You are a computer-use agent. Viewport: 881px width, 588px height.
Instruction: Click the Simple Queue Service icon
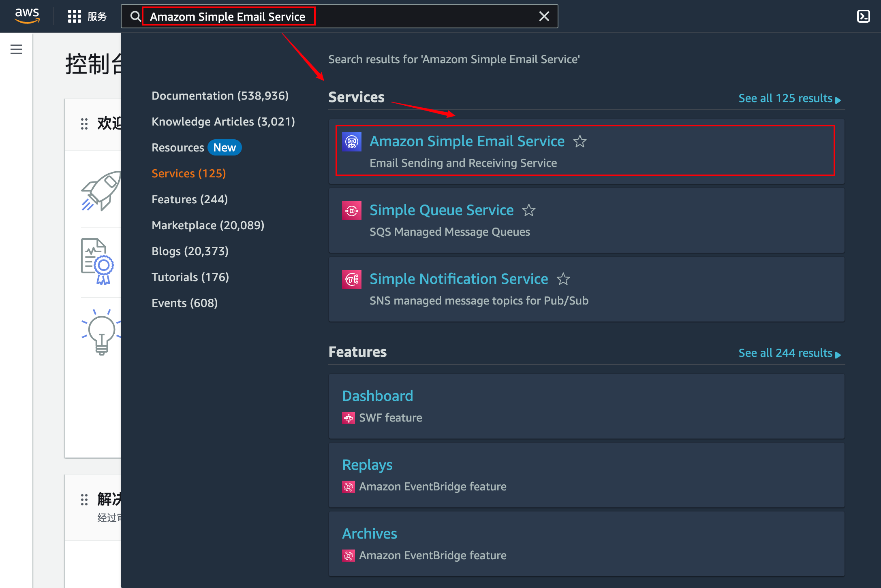pyautogui.click(x=351, y=210)
